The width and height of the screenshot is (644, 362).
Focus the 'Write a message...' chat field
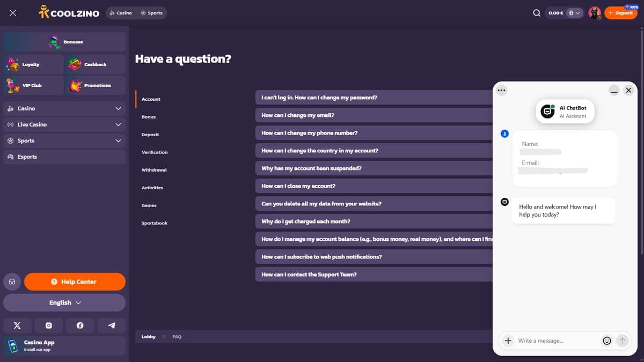pyautogui.click(x=557, y=341)
